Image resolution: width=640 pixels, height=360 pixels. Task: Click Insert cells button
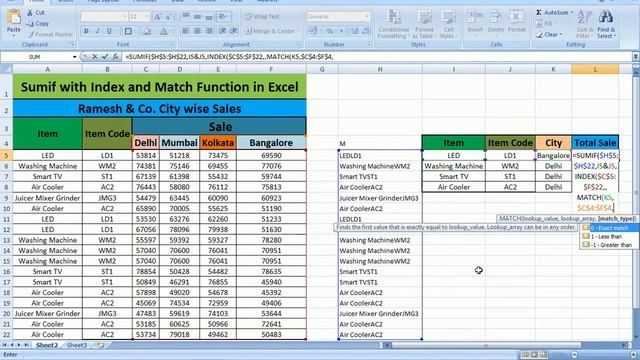coord(475,22)
